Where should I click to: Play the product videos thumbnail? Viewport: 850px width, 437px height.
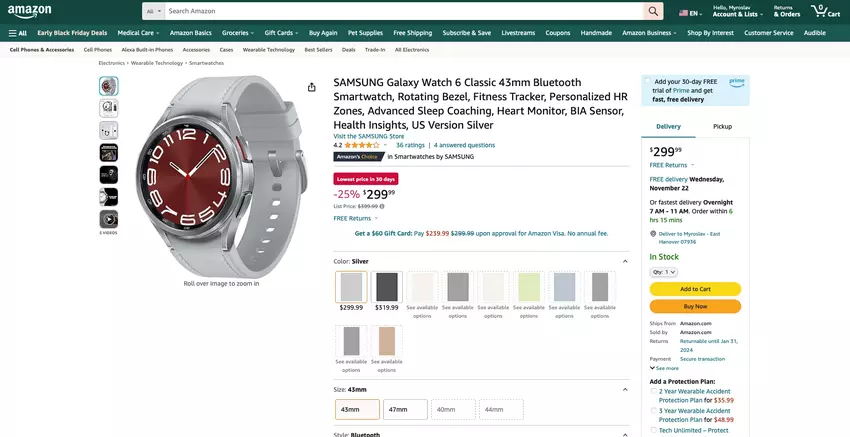(108, 219)
